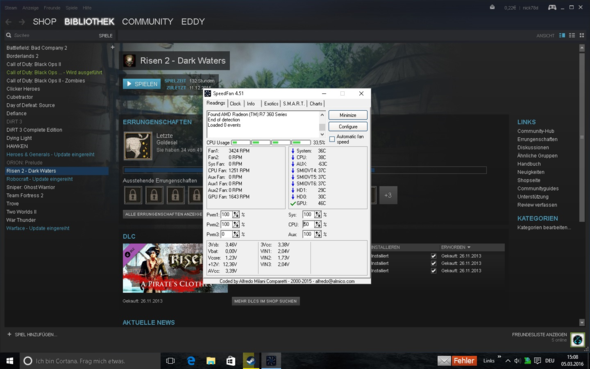Open the Goldesel achievement icon
Image resolution: width=590 pixels, height=369 pixels.
(x=138, y=146)
